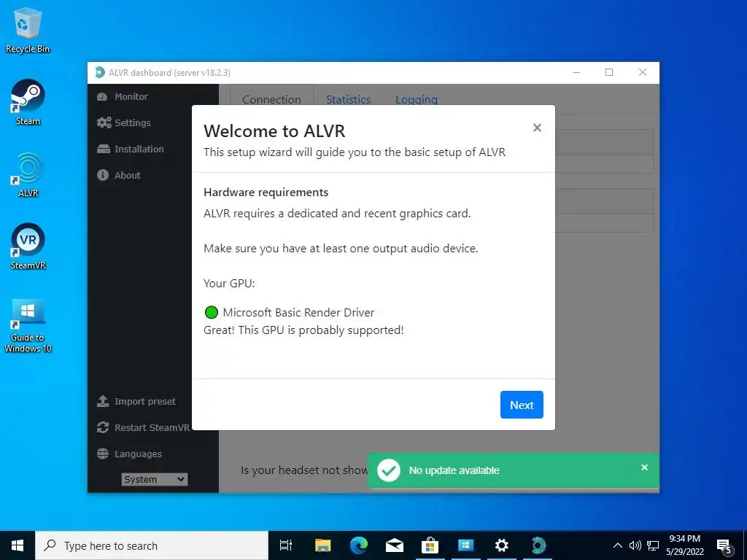The width and height of the screenshot is (747, 560).
Task: Click the Import preset upload icon
Action: point(103,402)
